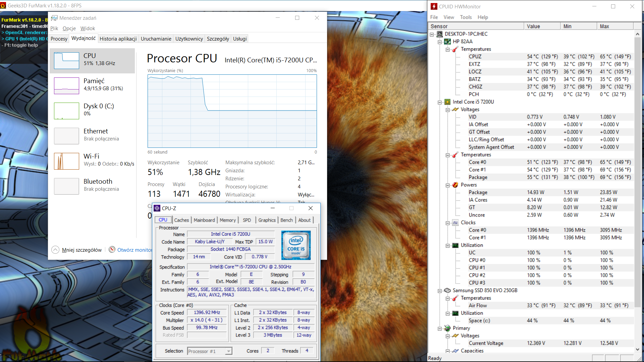This screenshot has height=362, width=644.
Task: Switch to the Procesy tab
Action: 59,39
